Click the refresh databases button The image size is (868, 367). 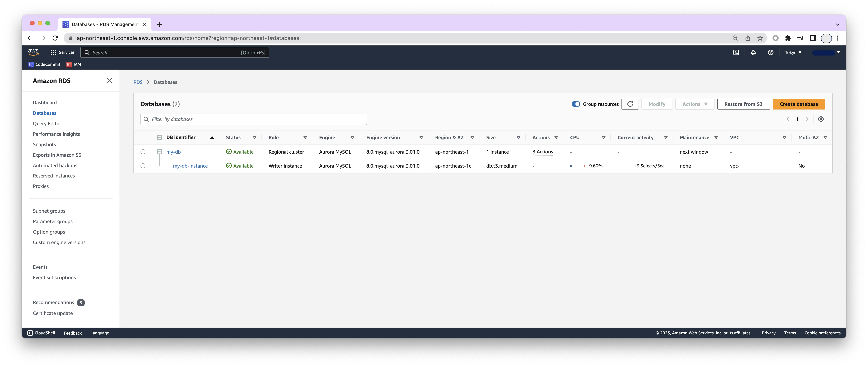pos(630,104)
